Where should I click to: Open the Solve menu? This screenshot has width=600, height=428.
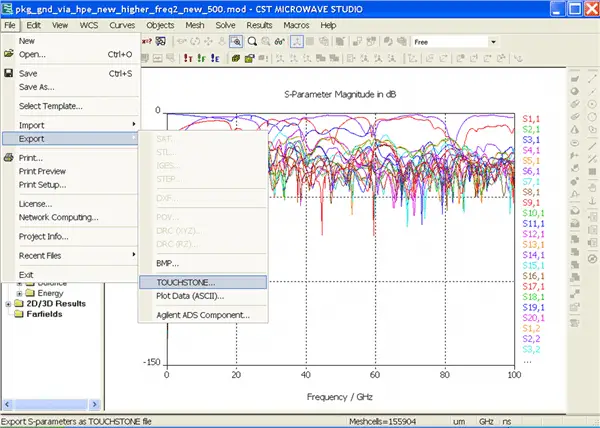225,25
